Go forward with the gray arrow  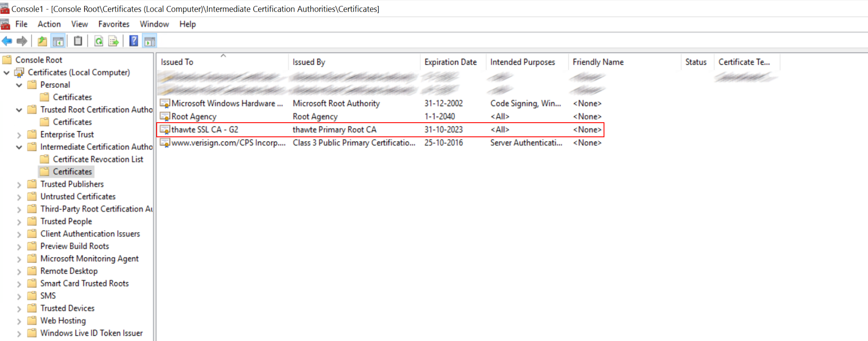(22, 41)
